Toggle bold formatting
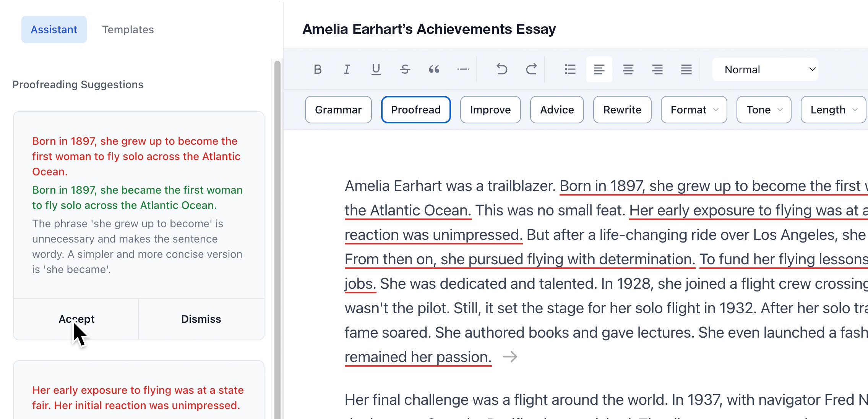 pyautogui.click(x=318, y=70)
